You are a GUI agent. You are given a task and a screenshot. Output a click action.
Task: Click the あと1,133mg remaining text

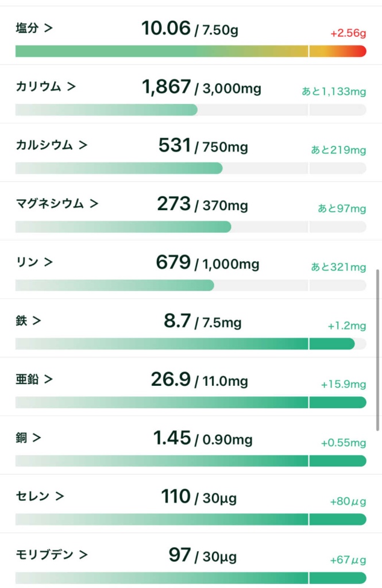[x=334, y=91]
